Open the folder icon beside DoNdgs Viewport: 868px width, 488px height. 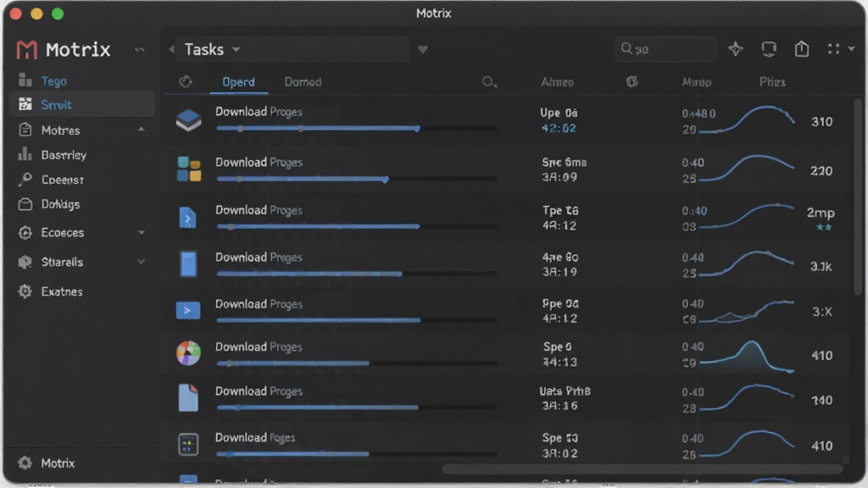[x=25, y=204]
